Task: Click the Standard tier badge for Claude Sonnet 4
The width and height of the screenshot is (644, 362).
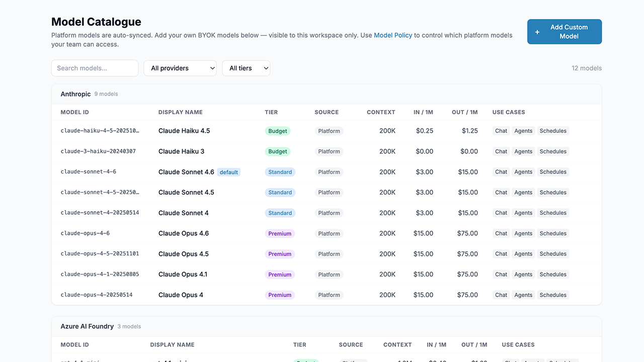Action: [280, 213]
